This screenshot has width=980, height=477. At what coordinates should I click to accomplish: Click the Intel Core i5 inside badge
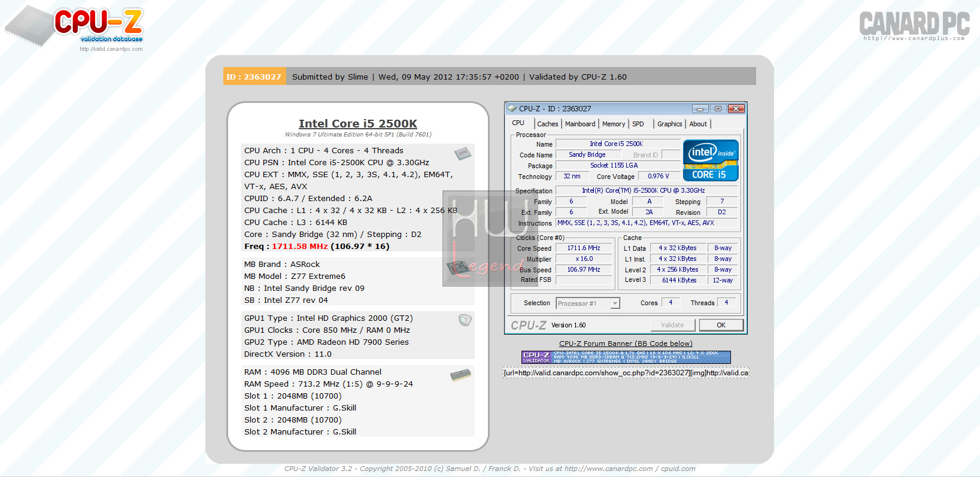click(x=711, y=160)
